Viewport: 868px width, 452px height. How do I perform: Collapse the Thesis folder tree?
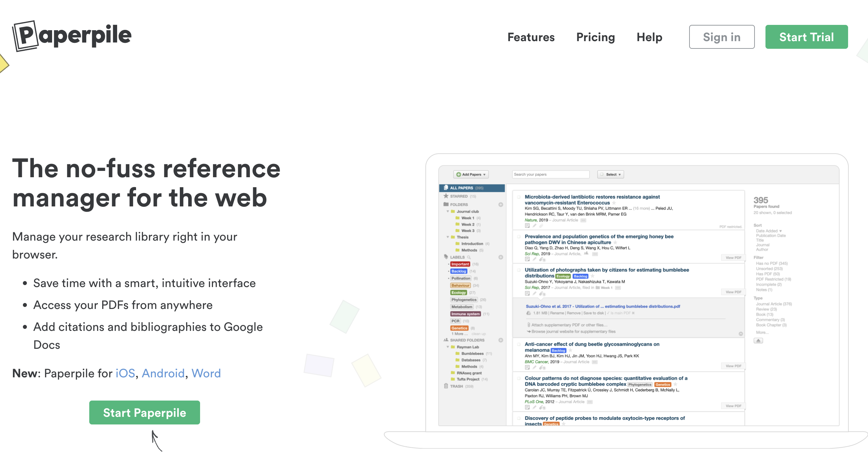click(x=448, y=237)
